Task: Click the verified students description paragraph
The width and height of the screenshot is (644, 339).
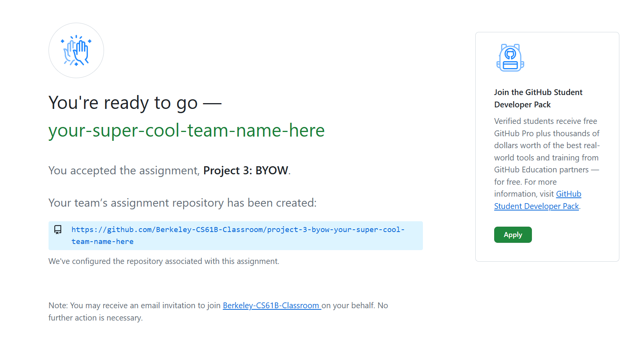Action: pyautogui.click(x=546, y=163)
